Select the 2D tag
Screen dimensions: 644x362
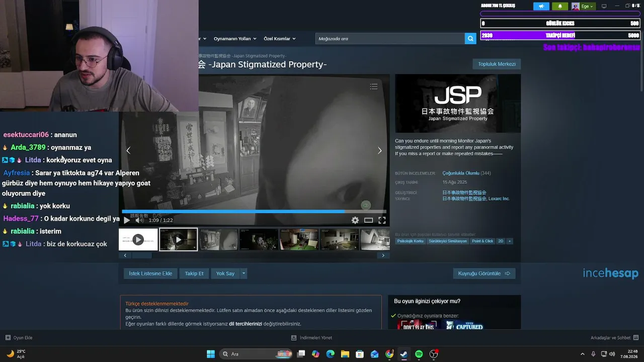pos(501,241)
